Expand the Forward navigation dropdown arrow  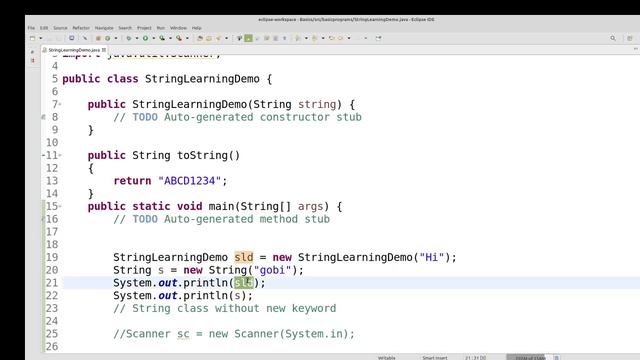349,38
